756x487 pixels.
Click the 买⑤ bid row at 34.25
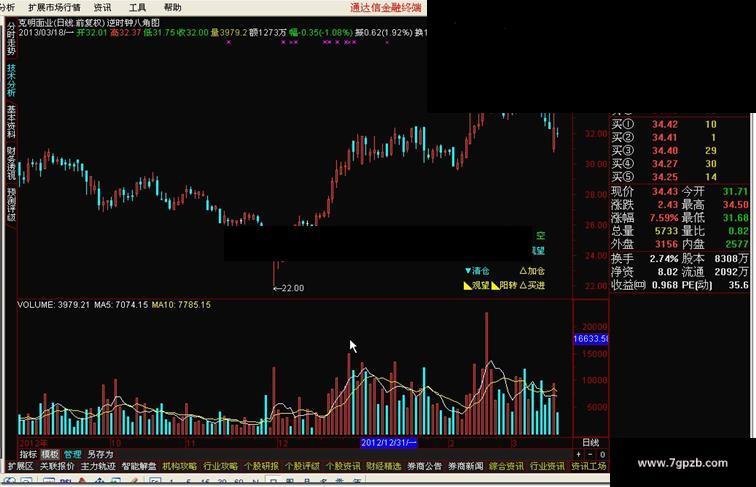click(664, 177)
